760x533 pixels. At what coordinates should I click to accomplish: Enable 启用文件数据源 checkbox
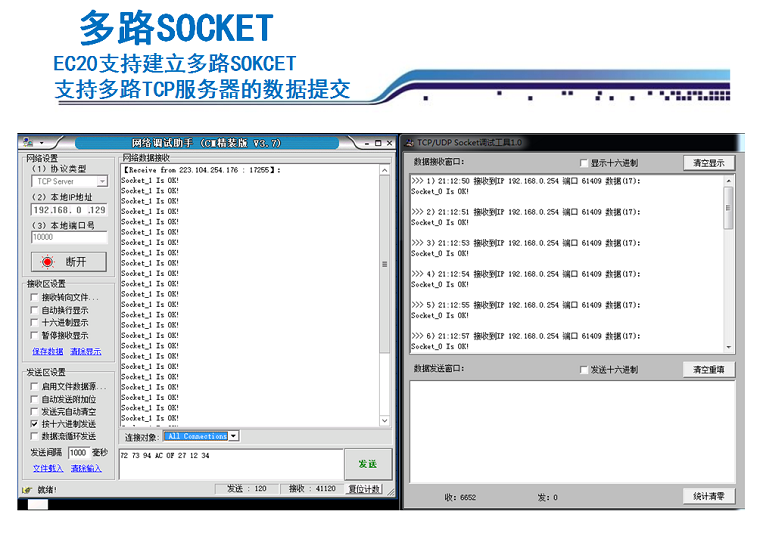pos(34,386)
